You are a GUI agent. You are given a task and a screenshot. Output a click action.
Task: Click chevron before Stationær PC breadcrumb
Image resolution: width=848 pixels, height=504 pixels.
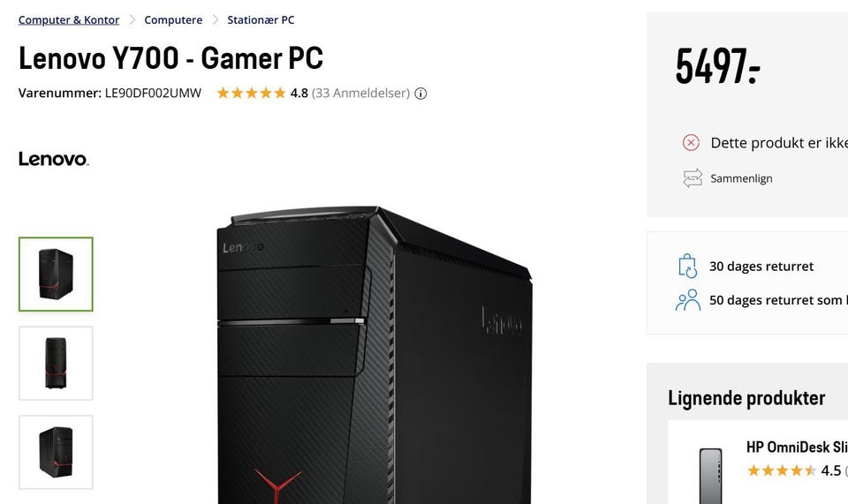tap(216, 20)
